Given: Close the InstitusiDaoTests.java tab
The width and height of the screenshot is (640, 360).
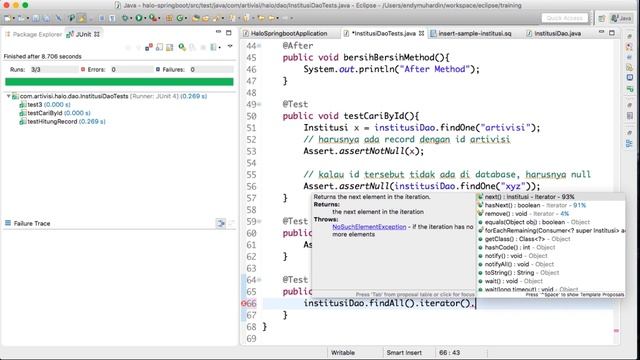Looking at the screenshot, I should coord(421,33).
